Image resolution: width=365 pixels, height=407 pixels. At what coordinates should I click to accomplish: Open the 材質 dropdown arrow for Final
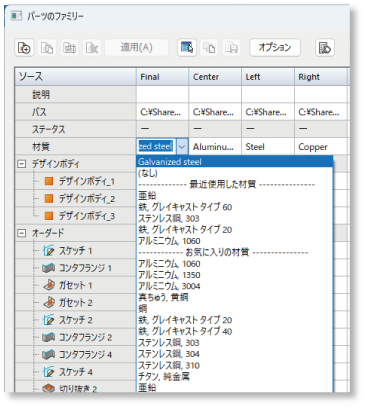182,146
